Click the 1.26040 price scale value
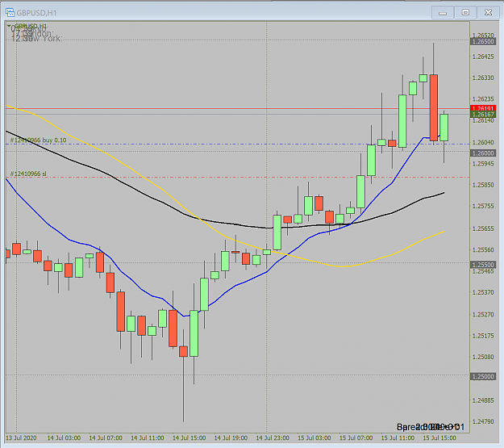 [483, 142]
